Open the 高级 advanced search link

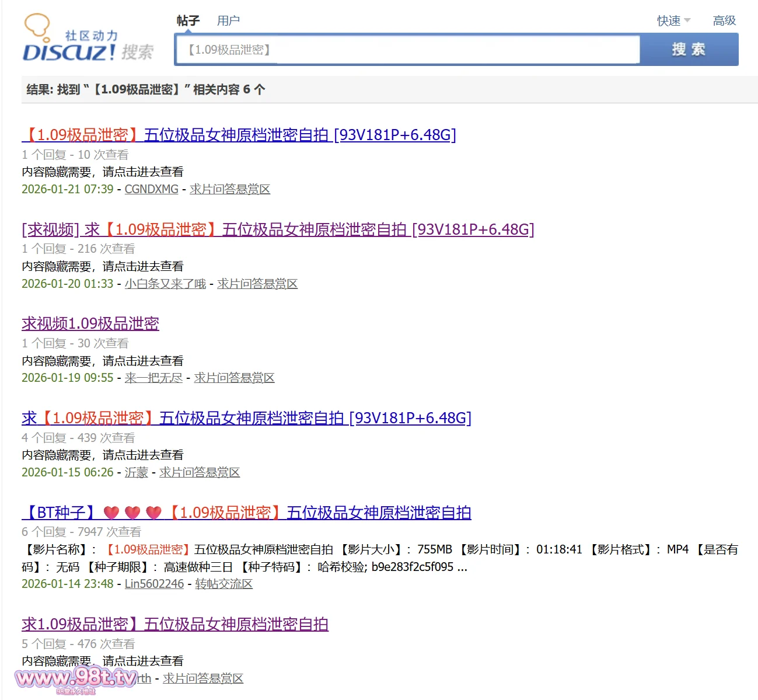coord(724,21)
